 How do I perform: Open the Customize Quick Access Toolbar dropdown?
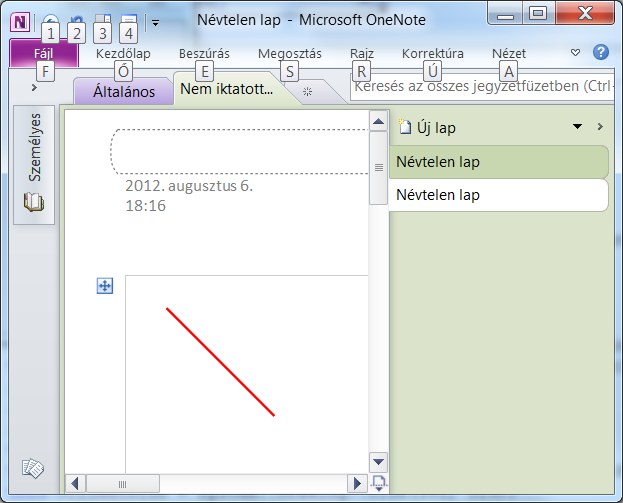pyautogui.click(x=156, y=23)
